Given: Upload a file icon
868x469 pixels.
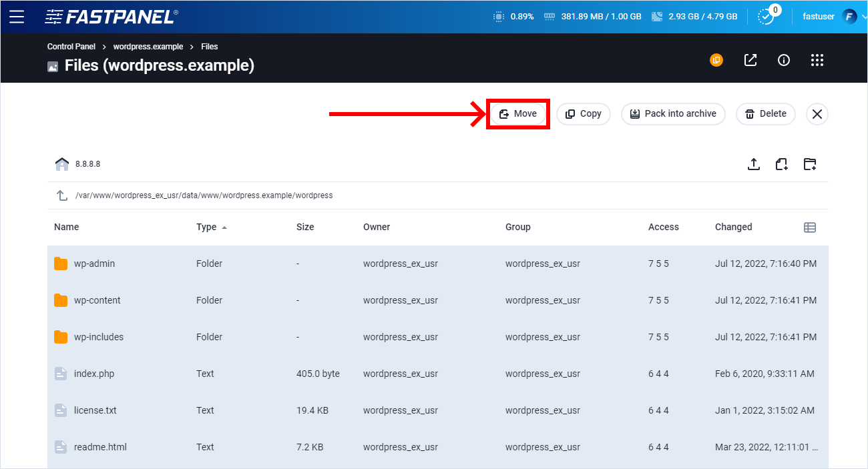Looking at the screenshot, I should 754,163.
